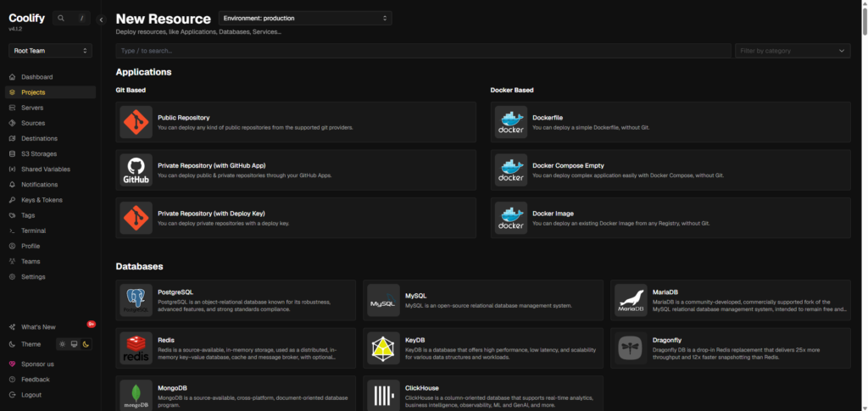Open the Servers menu item
The width and height of the screenshot is (868, 411).
[50, 108]
